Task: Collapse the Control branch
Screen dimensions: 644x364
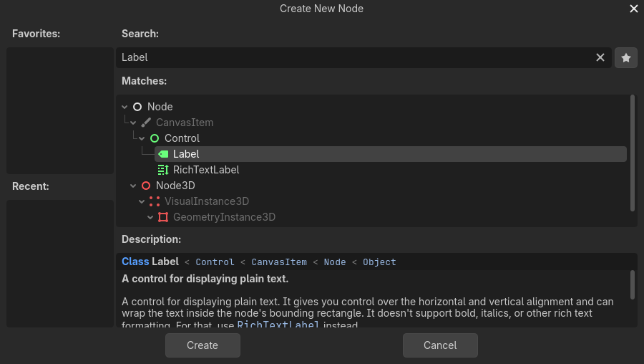Action: (x=142, y=138)
